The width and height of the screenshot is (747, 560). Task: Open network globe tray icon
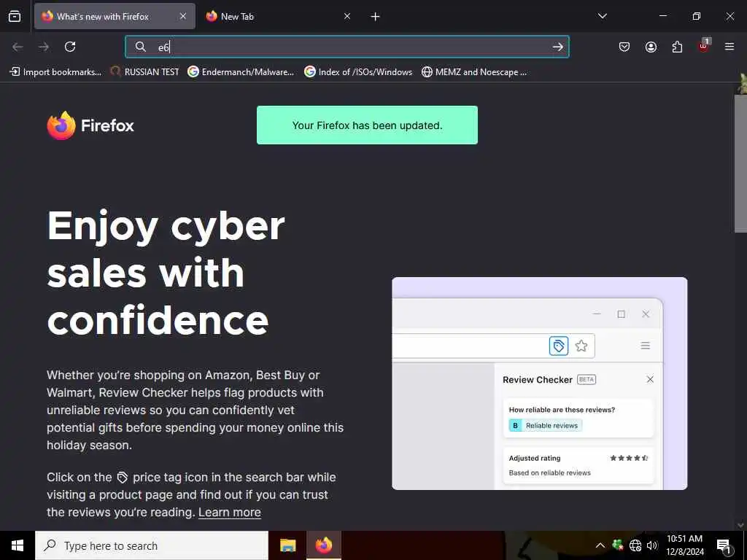(x=635, y=545)
